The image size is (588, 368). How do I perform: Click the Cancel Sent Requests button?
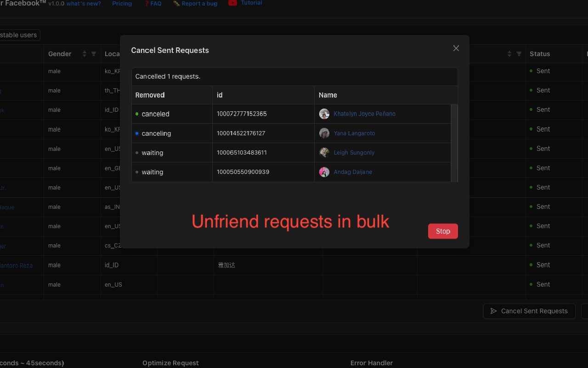[x=529, y=311]
